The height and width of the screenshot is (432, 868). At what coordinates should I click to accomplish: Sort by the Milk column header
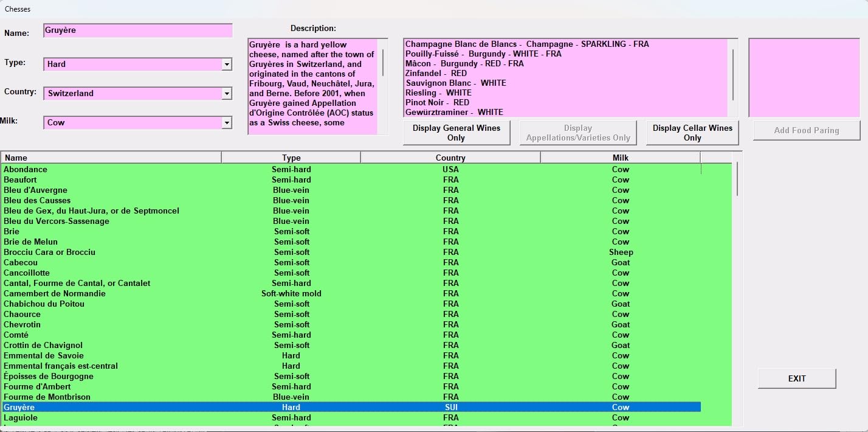621,158
